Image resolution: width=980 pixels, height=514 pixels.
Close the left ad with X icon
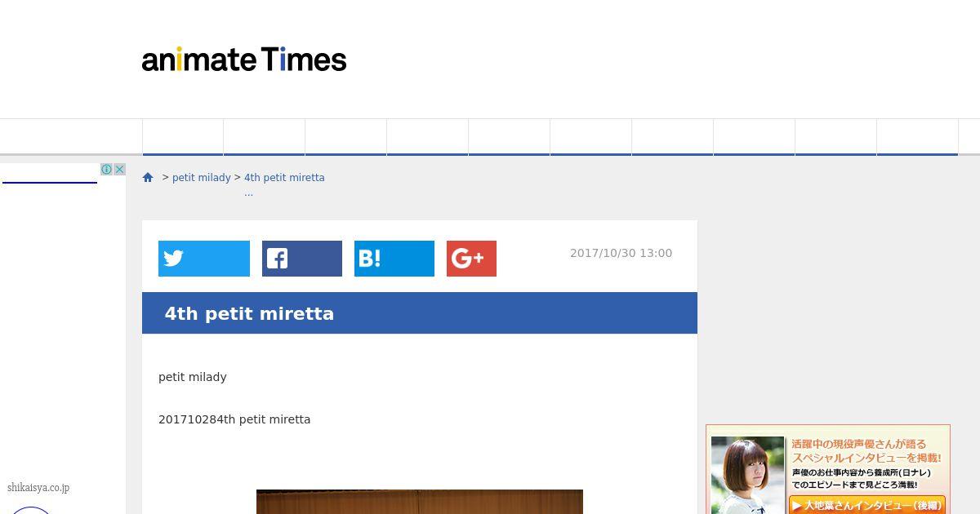(x=119, y=170)
